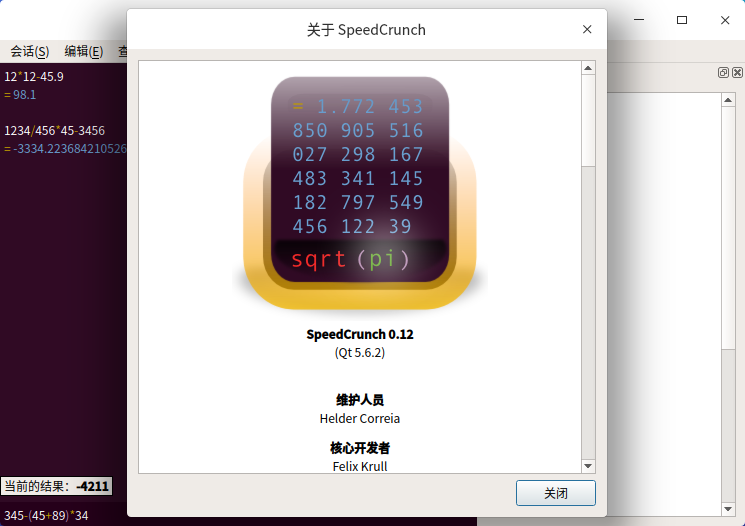
Task: Float the dock panel via undock icon
Action: [723, 73]
